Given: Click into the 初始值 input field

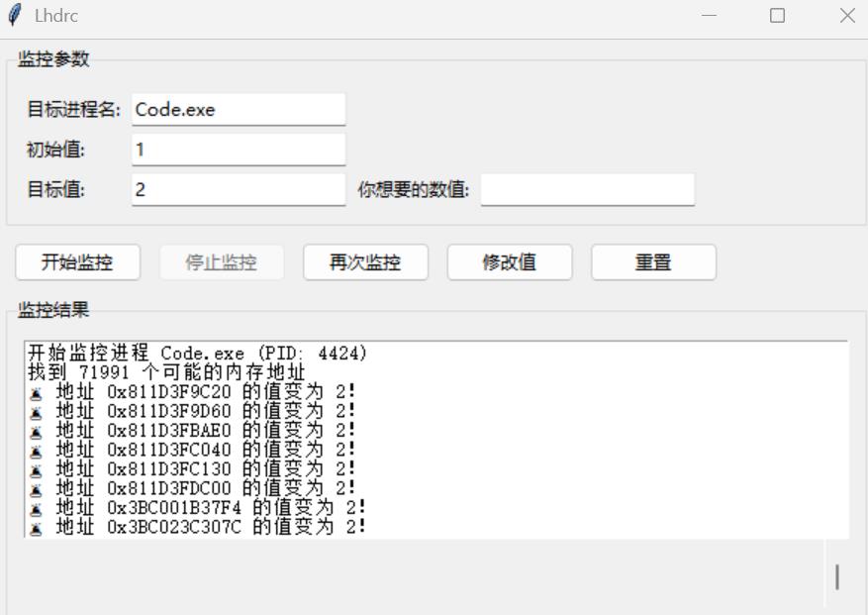Looking at the screenshot, I should point(238,151).
